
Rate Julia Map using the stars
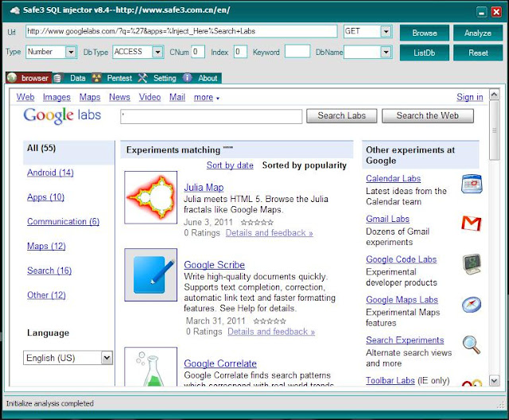click(x=257, y=223)
